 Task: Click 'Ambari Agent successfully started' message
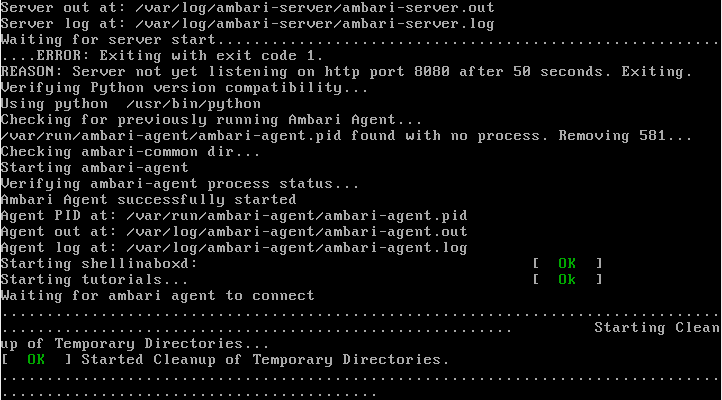tap(148, 199)
